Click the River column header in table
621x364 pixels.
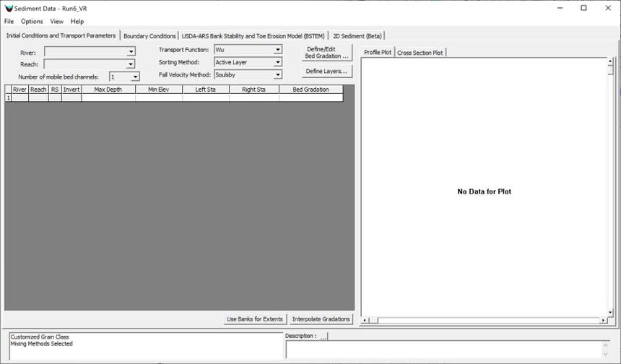(x=19, y=90)
